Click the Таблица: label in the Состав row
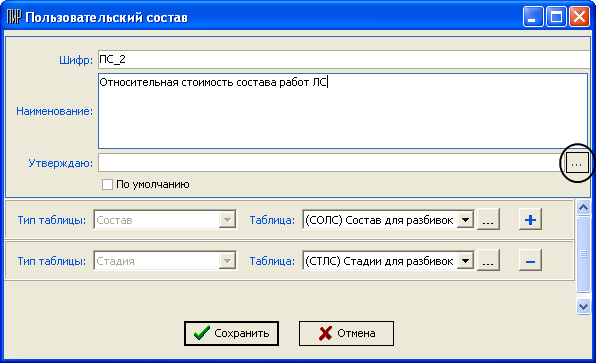Image resolution: width=596 pixels, height=363 pixels. coord(272,220)
